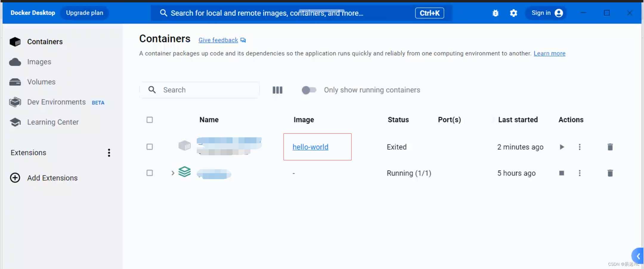
Task: Open more actions for running stack
Action: pyautogui.click(x=580, y=173)
